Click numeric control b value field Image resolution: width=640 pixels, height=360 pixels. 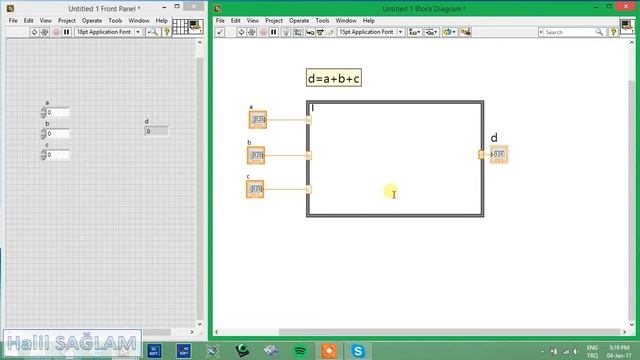[x=58, y=133]
